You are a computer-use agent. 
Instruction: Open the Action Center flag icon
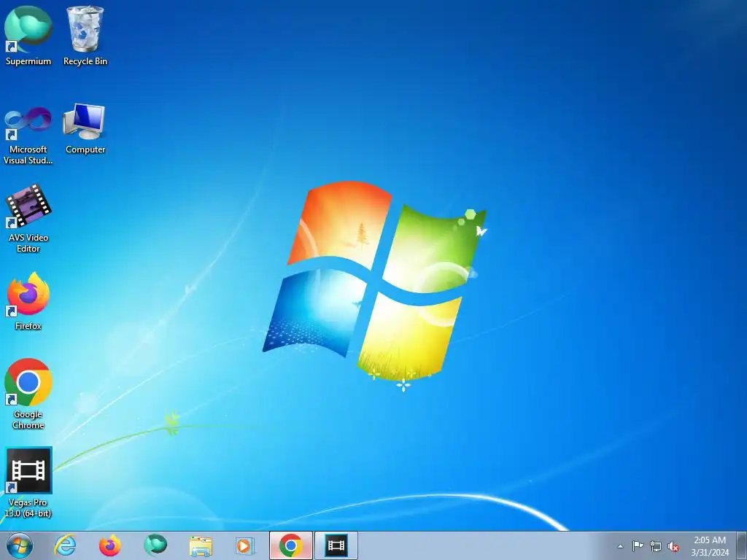(x=638, y=546)
